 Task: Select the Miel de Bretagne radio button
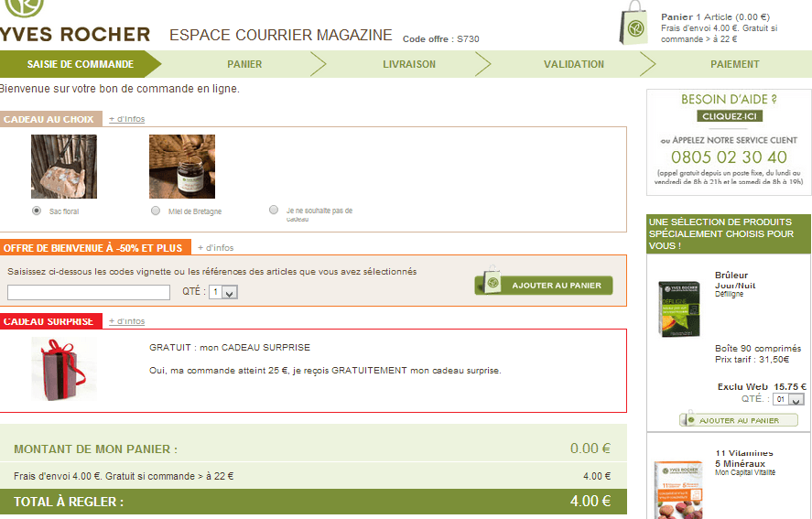point(155,211)
